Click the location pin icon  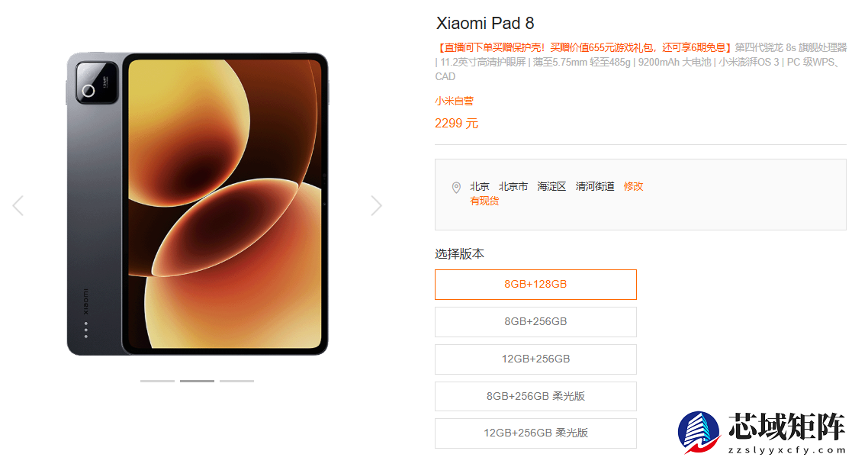point(456,188)
